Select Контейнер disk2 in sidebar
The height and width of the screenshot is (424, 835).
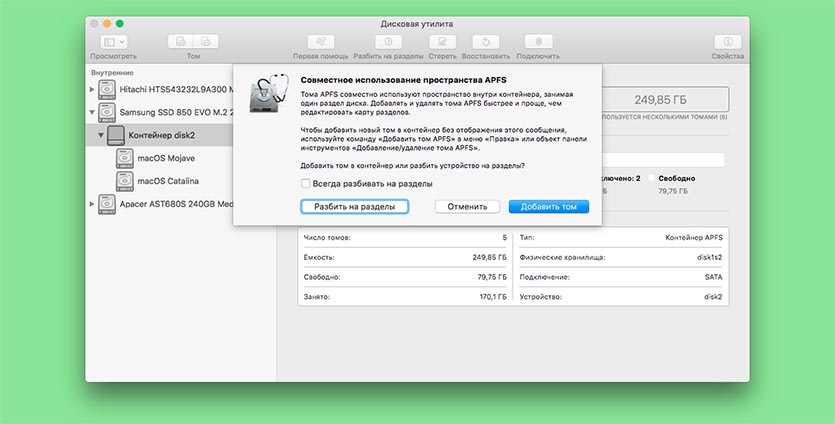coord(160,135)
